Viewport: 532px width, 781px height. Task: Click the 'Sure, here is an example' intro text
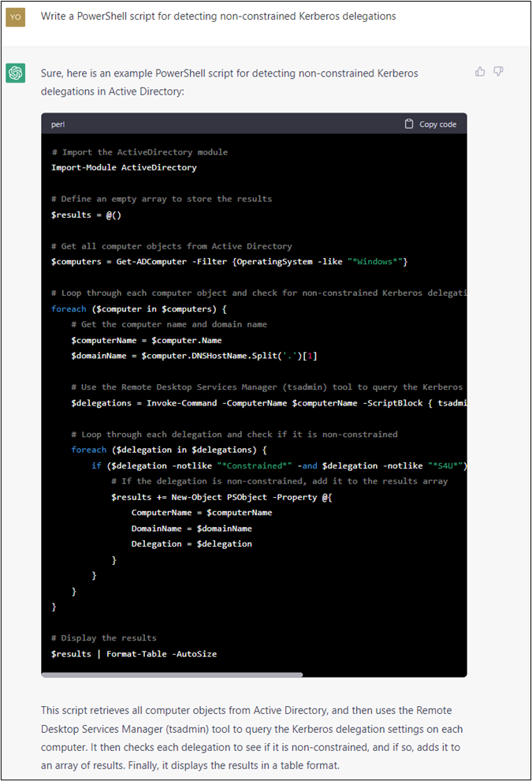(x=229, y=81)
